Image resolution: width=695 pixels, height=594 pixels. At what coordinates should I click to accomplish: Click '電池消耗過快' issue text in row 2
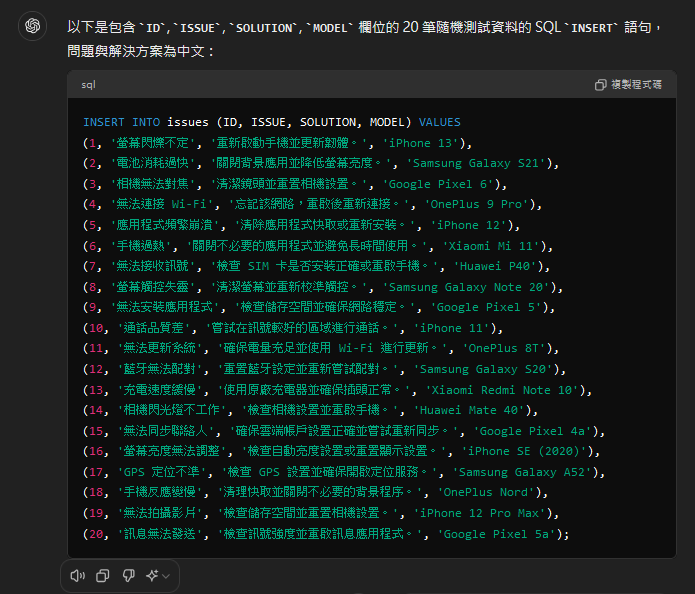[152, 164]
